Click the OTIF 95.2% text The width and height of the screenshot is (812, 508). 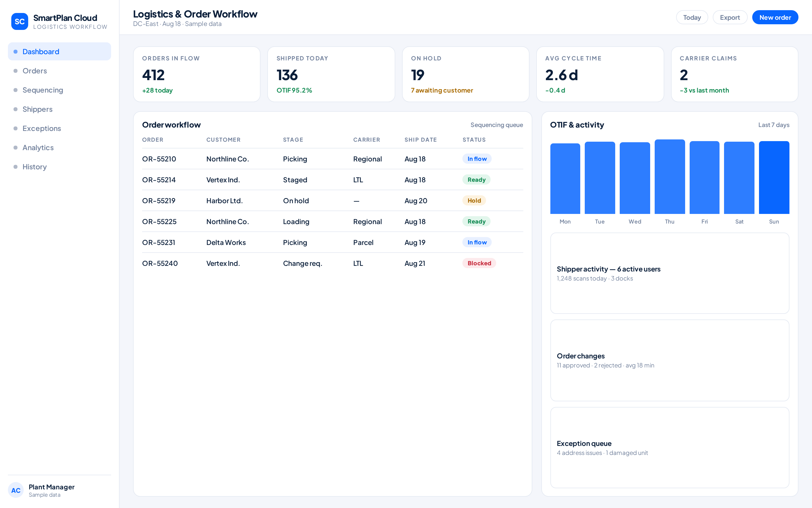[294, 90]
